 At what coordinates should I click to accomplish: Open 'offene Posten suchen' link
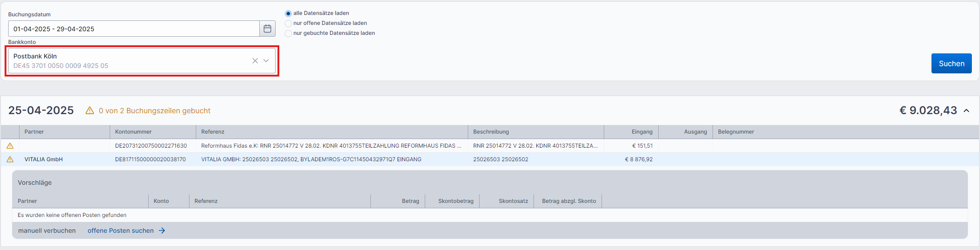click(121, 231)
